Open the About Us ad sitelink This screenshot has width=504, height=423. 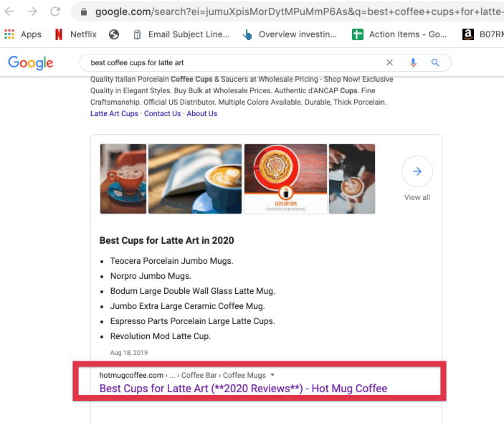[x=202, y=113]
